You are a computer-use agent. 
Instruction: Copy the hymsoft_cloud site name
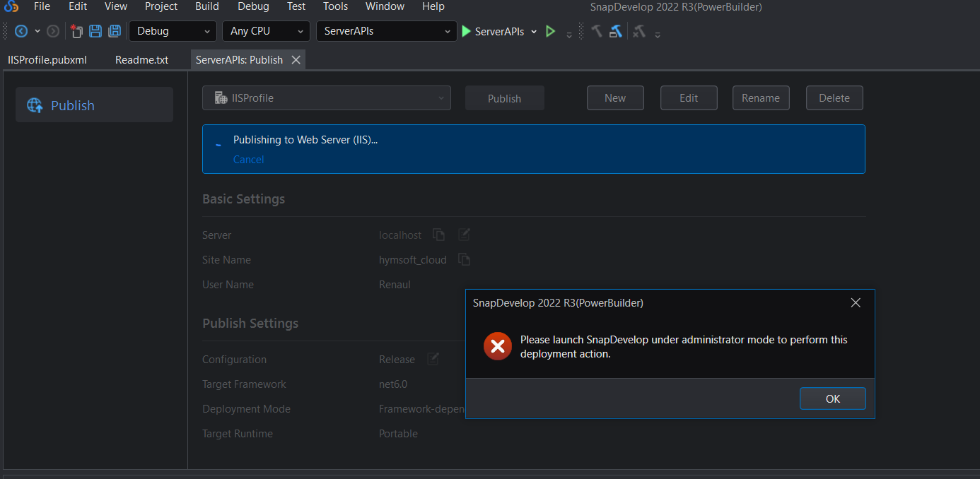click(x=464, y=259)
